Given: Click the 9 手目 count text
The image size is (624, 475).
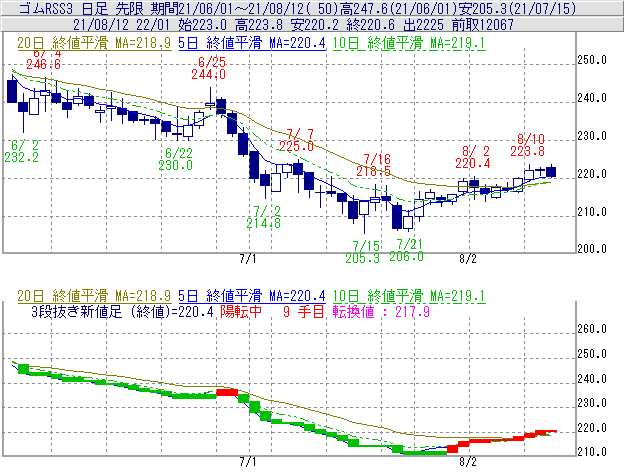Looking at the screenshot, I should [304, 311].
